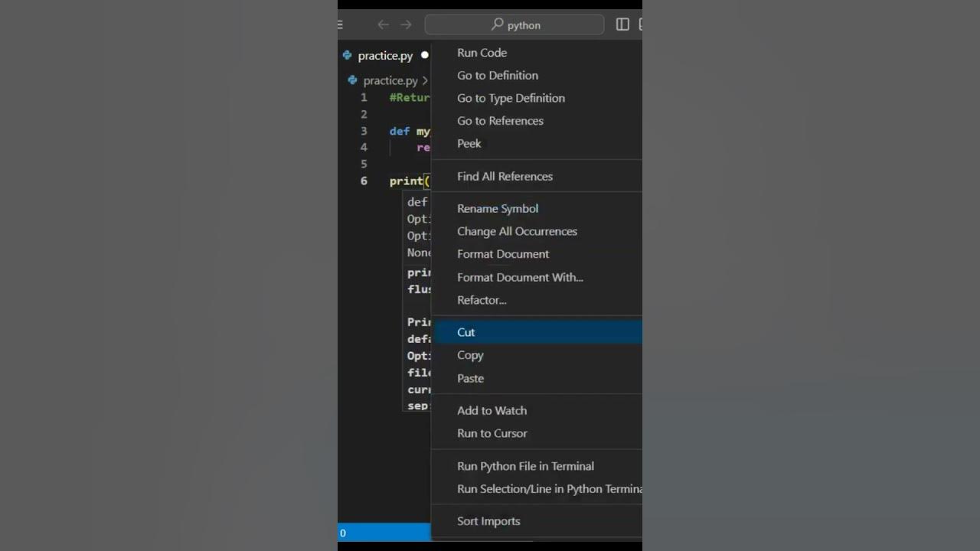The image size is (980, 551).
Task: Expand the practice.py breadcrumb chevron
Action: pos(425,80)
